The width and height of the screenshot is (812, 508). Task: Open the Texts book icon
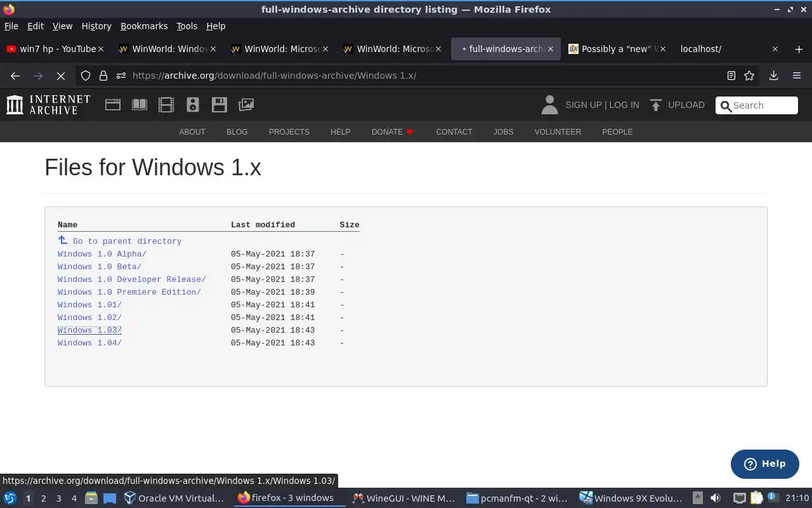tap(140, 105)
